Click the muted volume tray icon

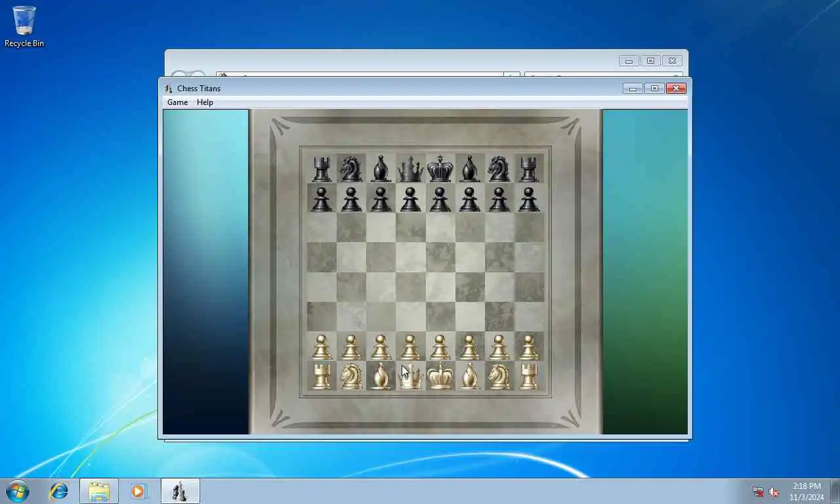774,492
